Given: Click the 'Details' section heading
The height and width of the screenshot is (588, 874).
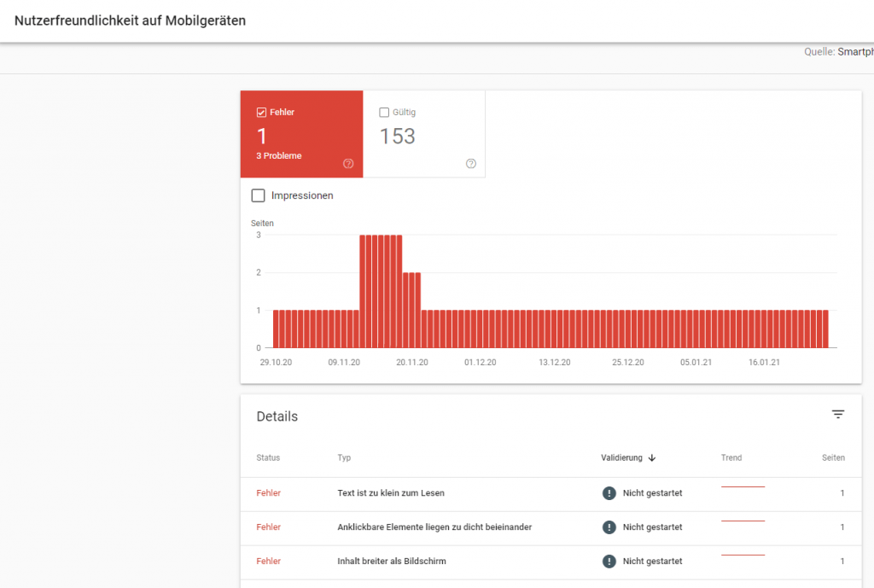Looking at the screenshot, I should (x=277, y=416).
